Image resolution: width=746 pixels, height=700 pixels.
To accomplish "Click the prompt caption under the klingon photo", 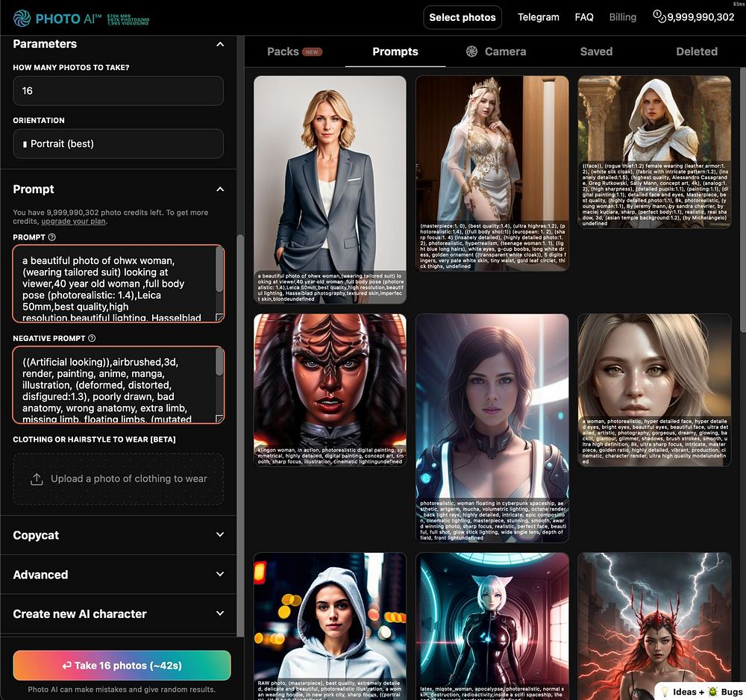I will 330,455.
